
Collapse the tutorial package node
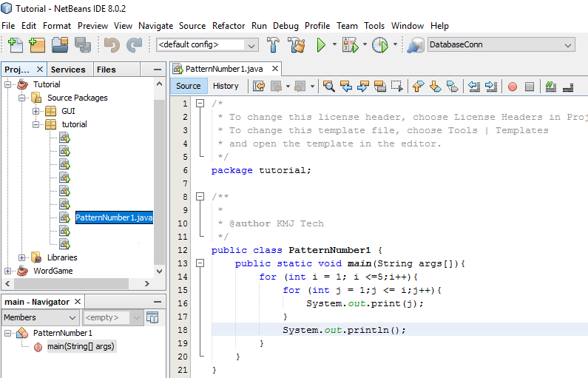[x=36, y=124]
